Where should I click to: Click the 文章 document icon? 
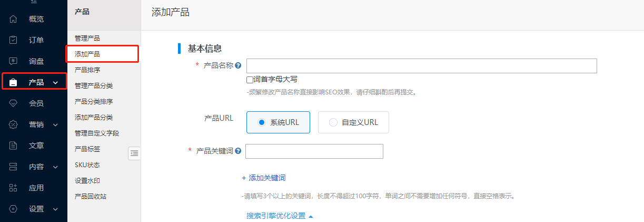[13, 146]
